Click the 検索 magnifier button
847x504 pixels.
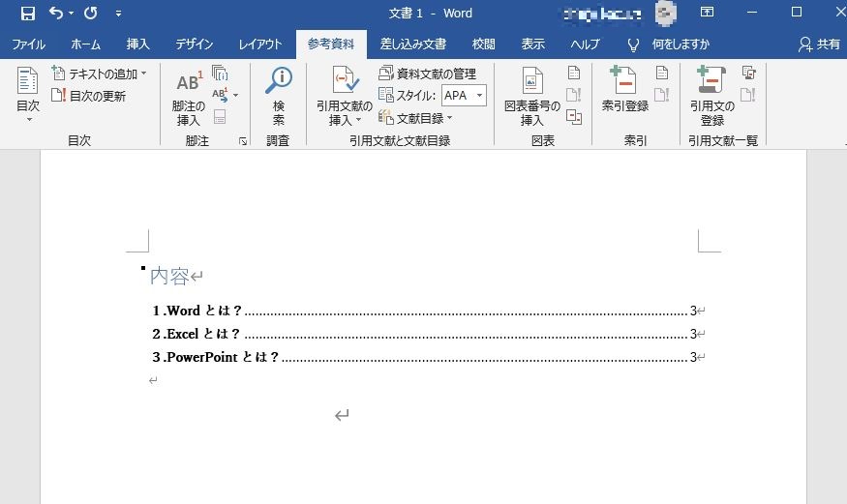[x=278, y=96]
